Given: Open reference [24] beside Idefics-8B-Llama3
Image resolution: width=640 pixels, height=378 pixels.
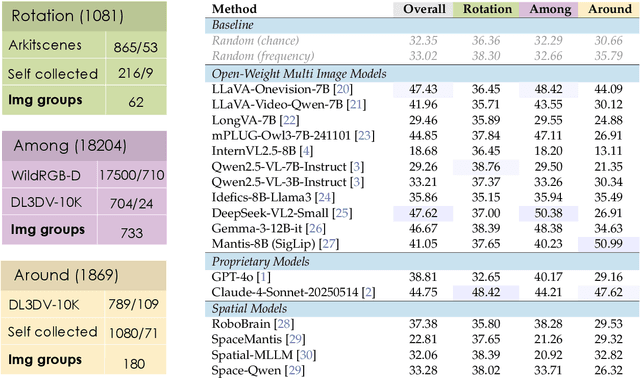Looking at the screenshot, I should [325, 198].
